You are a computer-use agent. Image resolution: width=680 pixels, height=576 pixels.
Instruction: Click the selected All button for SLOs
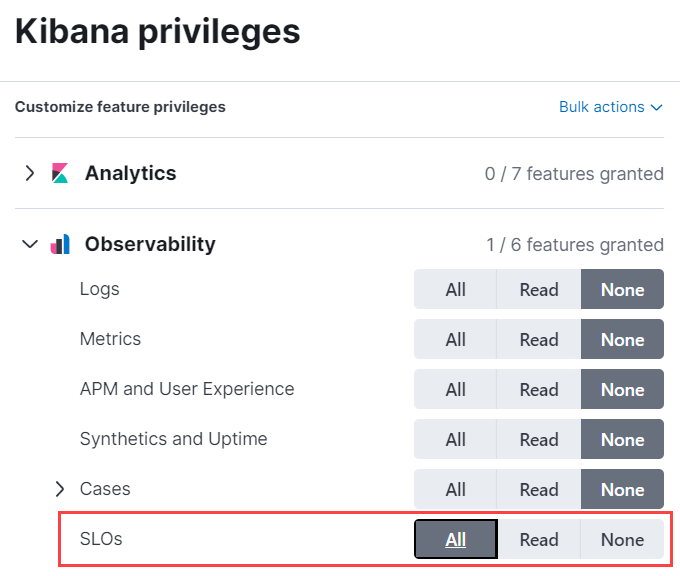click(x=456, y=540)
